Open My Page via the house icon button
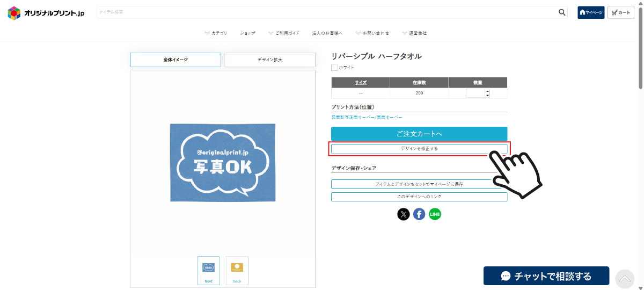 [591, 12]
